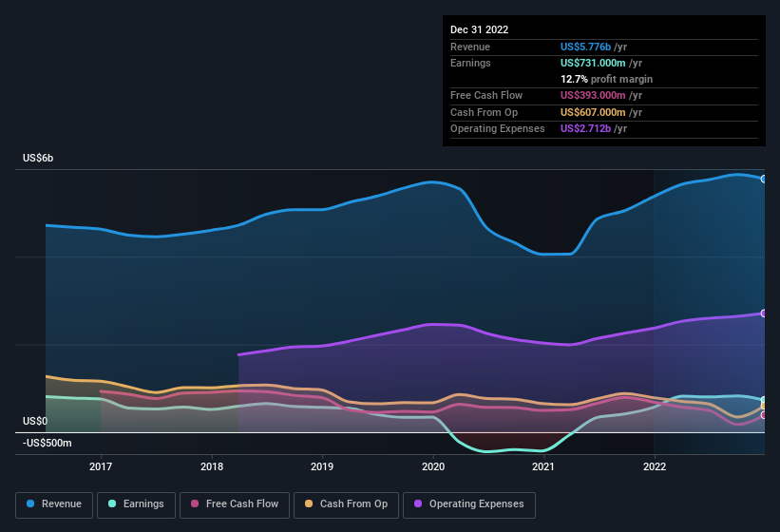The height and width of the screenshot is (532, 780).
Task: Click the -US$500m y-axis label
Action: click(47, 443)
